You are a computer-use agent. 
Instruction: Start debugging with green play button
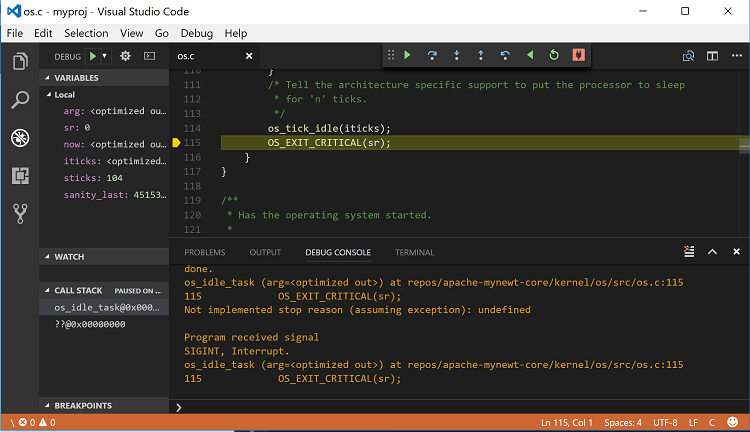pos(93,56)
